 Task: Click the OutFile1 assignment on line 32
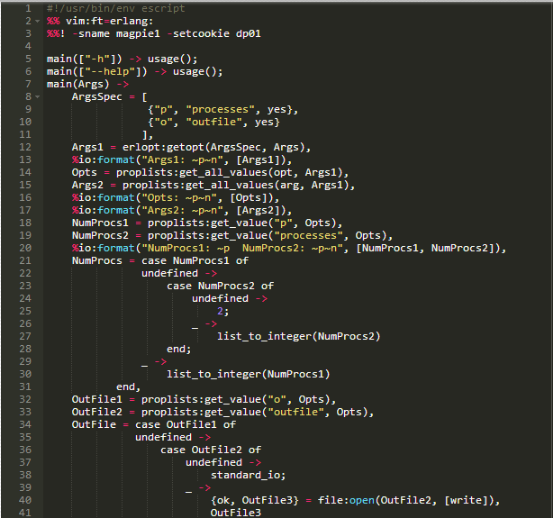pos(97,400)
